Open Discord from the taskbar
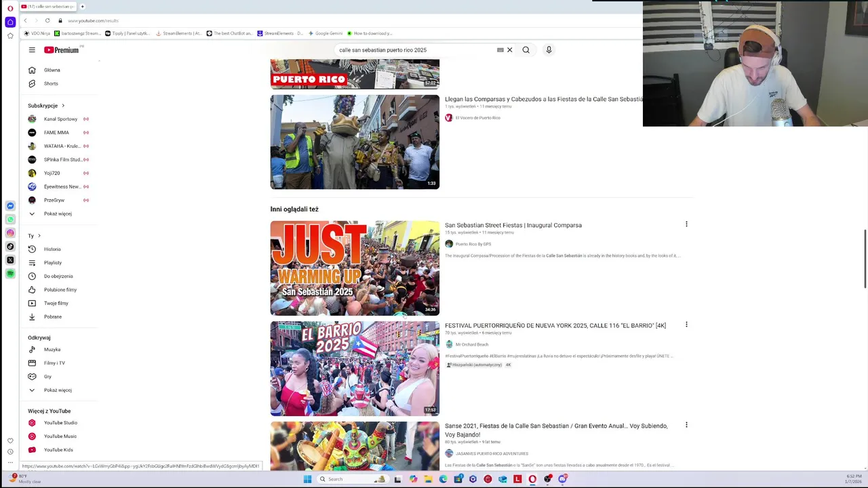Image resolution: width=868 pixels, height=488 pixels. (562, 479)
